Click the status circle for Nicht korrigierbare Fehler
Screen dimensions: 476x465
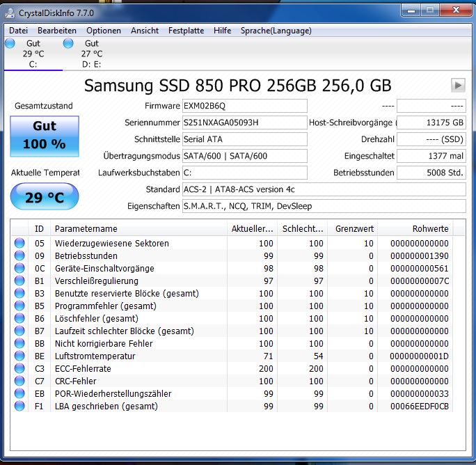(19, 343)
